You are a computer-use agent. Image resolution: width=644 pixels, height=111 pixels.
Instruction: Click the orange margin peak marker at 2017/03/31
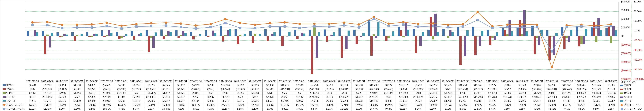(374, 17)
